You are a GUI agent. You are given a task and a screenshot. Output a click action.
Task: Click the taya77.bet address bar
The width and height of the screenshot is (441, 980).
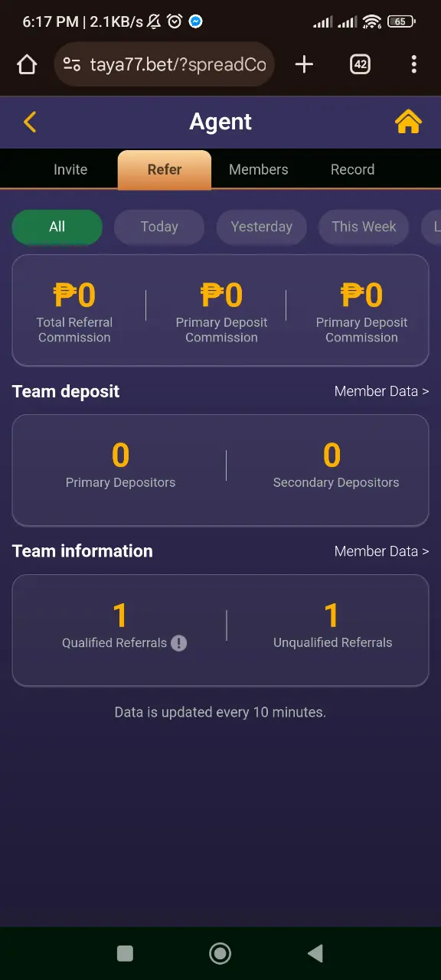[165, 64]
